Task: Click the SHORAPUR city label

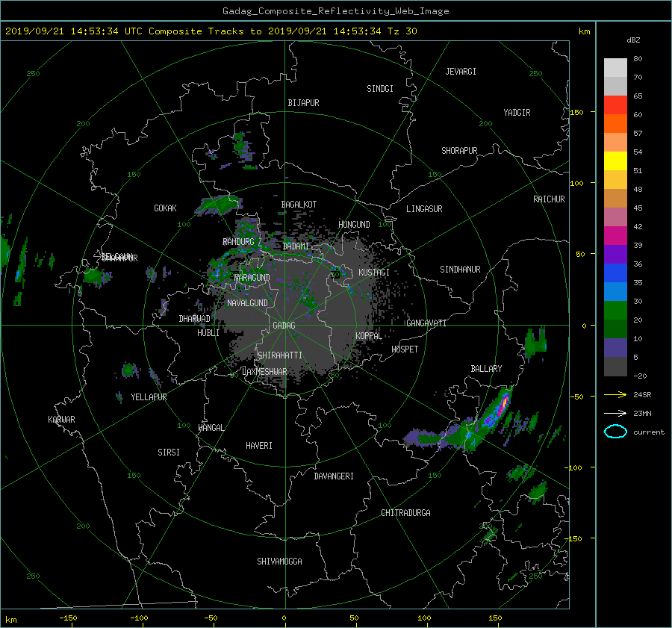Action: click(459, 151)
